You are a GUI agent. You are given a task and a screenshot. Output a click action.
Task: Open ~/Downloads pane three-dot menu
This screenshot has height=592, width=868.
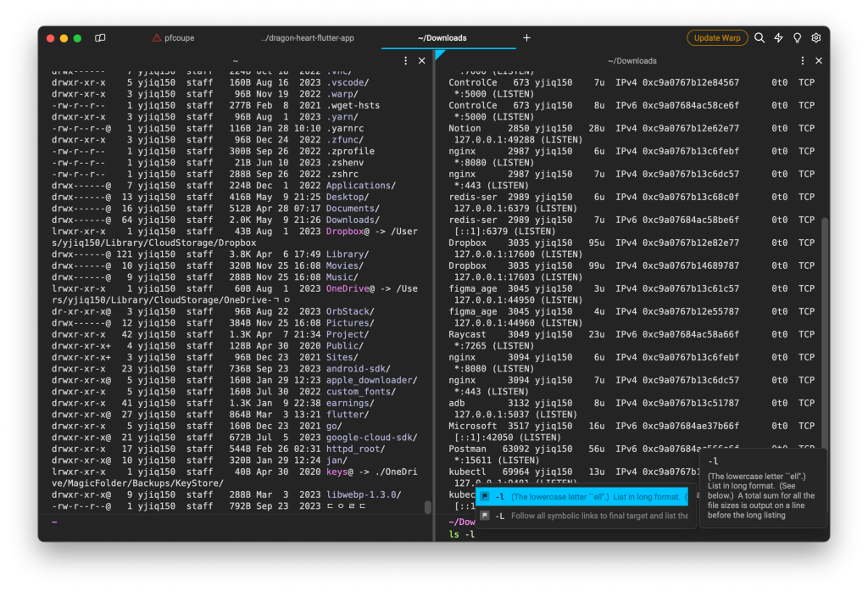(803, 61)
